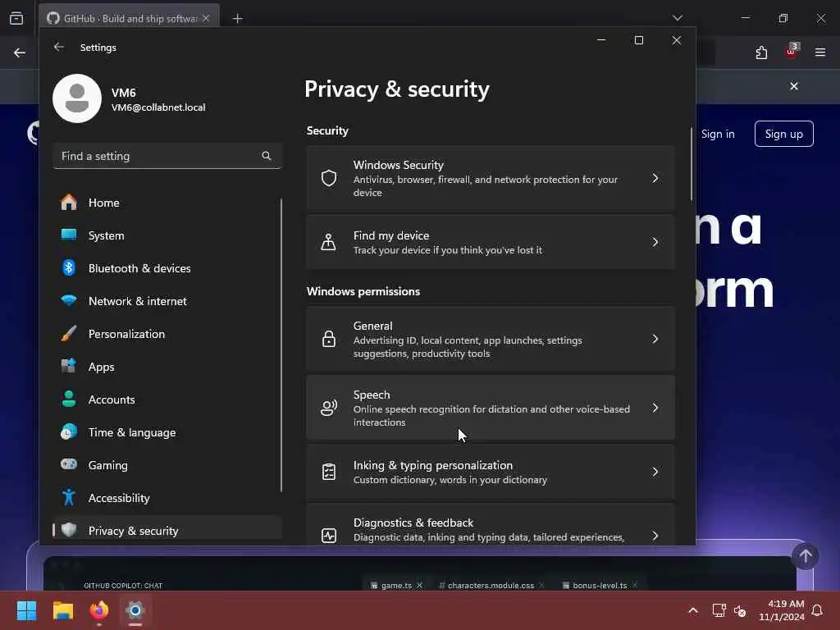Open Gaming settings
The image size is (840, 630).
point(167,465)
